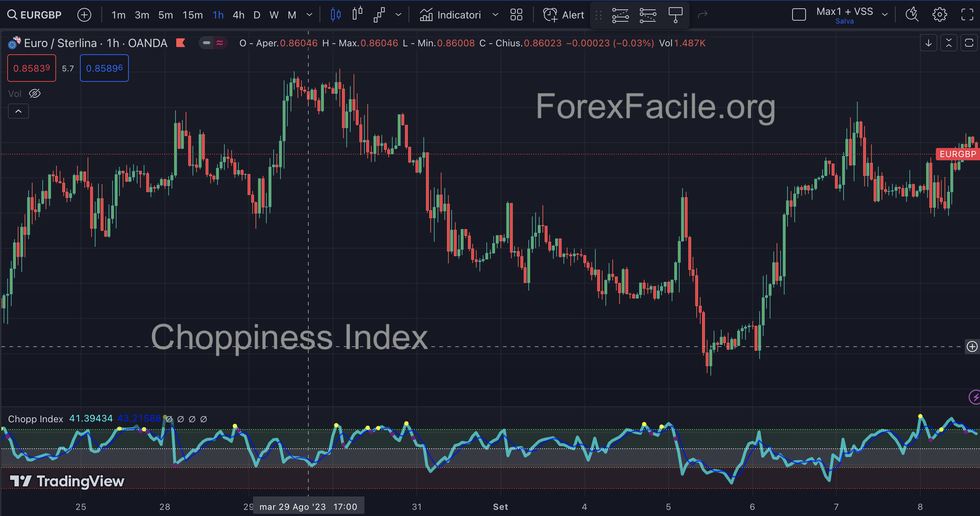Click the time axis label 28

pyautogui.click(x=165, y=507)
